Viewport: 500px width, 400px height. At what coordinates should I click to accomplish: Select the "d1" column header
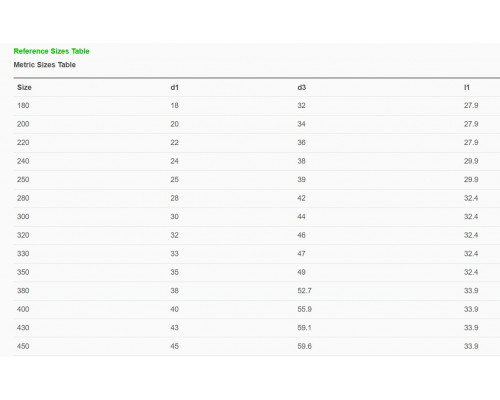[x=175, y=87]
